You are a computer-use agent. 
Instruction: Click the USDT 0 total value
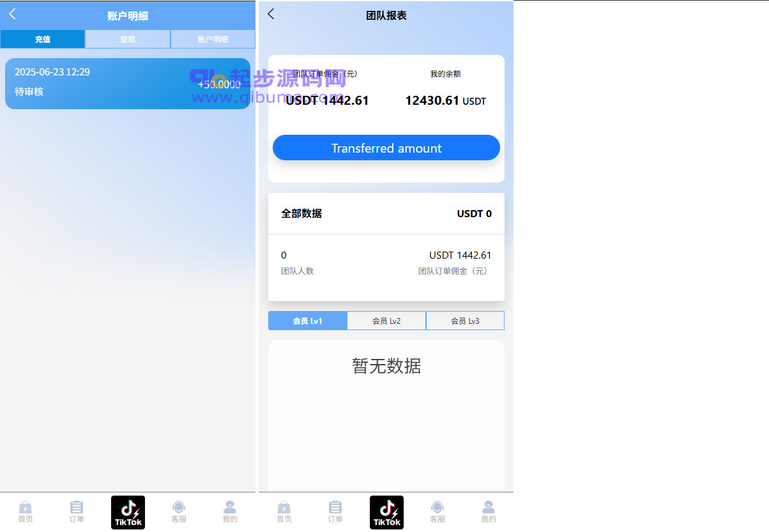(x=475, y=213)
